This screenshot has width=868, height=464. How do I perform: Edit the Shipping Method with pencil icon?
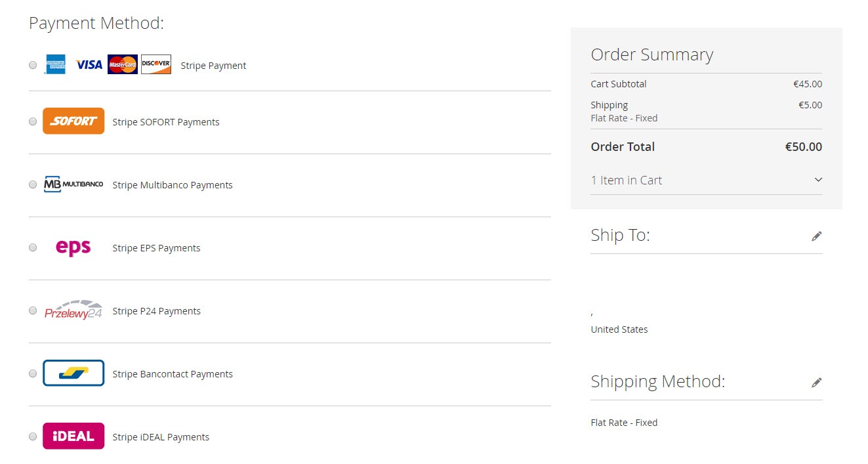pos(817,383)
